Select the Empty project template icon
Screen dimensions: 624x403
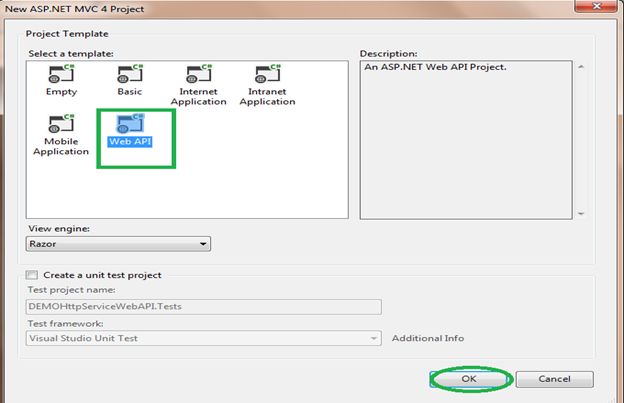(x=61, y=74)
